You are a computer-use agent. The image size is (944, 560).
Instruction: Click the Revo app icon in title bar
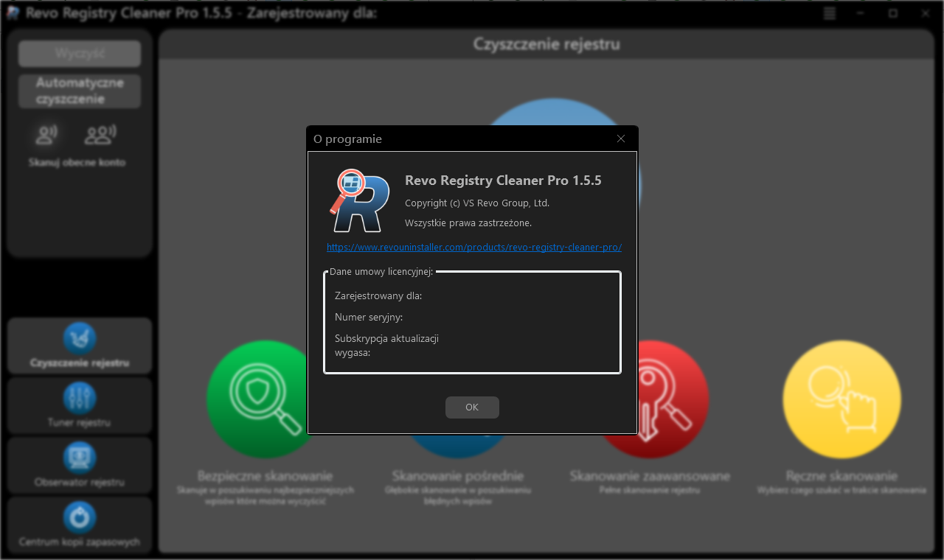[x=13, y=13]
